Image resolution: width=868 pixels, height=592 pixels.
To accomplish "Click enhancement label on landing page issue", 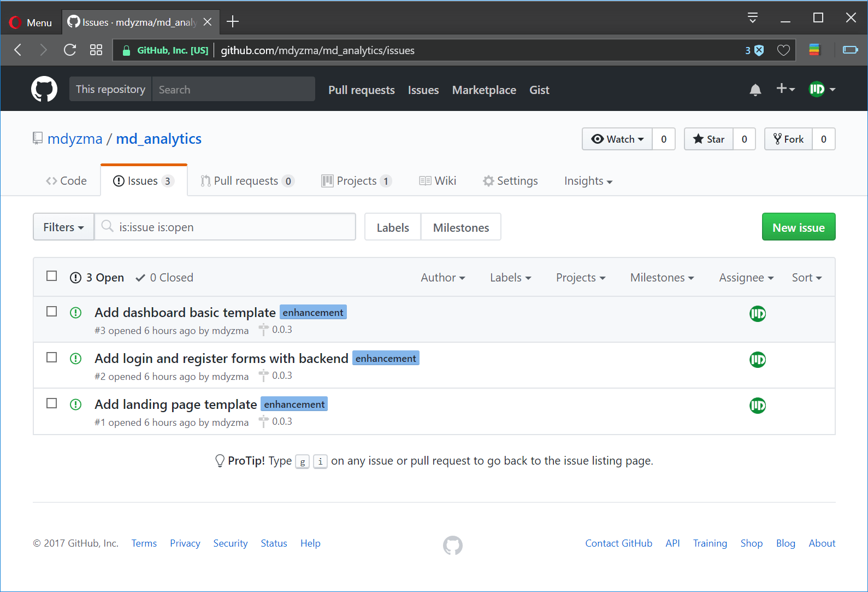I will [x=294, y=404].
